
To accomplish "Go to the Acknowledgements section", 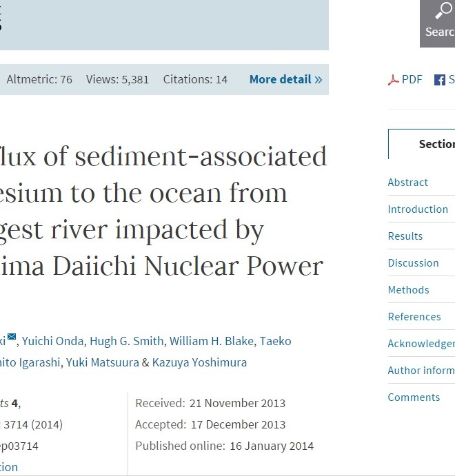I will (421, 344).
